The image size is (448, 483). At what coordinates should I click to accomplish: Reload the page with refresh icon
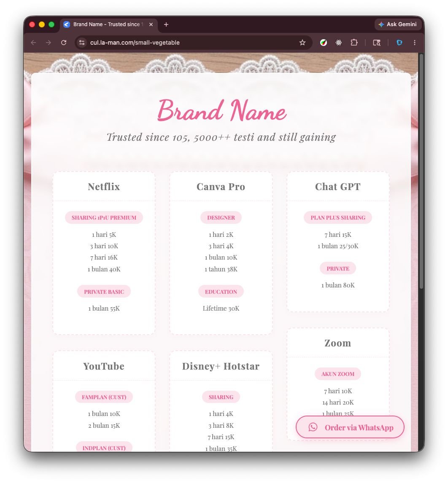[64, 43]
